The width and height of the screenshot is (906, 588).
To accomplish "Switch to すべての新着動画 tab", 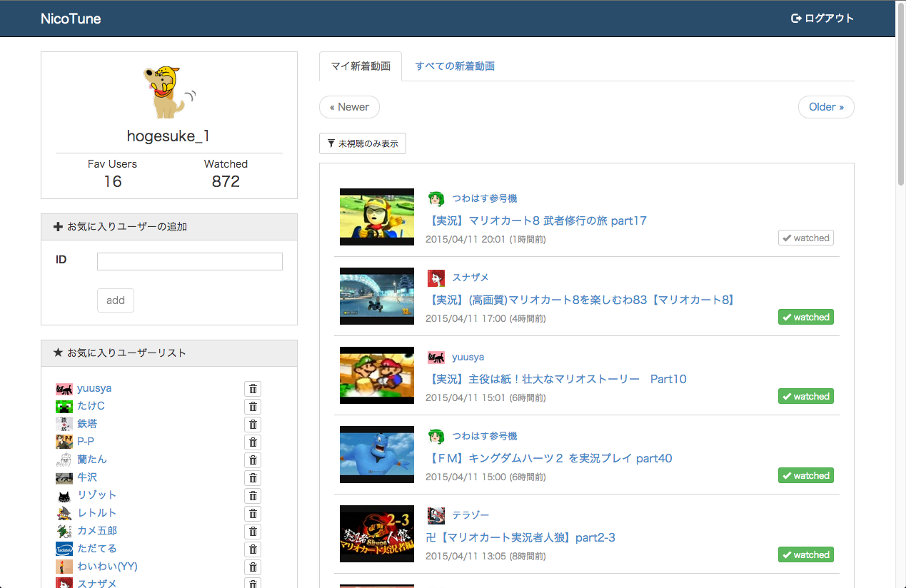I will click(455, 66).
